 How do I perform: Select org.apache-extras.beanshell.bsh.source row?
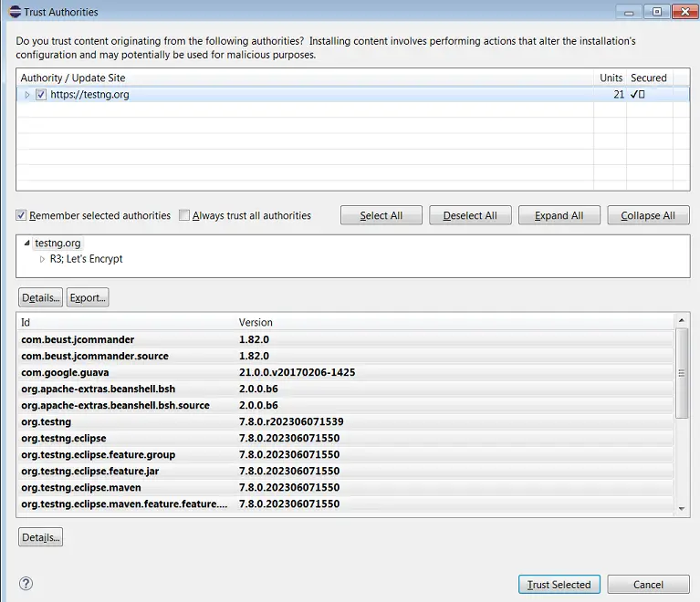tap(346, 405)
